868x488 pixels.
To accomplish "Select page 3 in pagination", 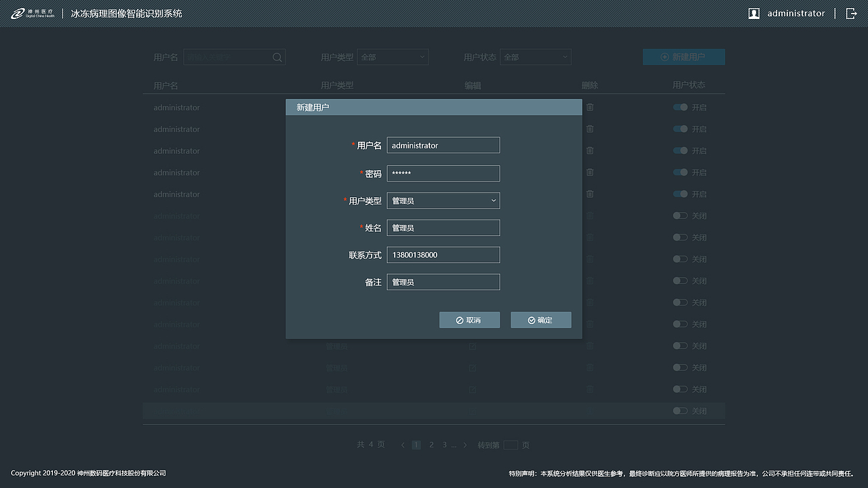I will 445,445.
